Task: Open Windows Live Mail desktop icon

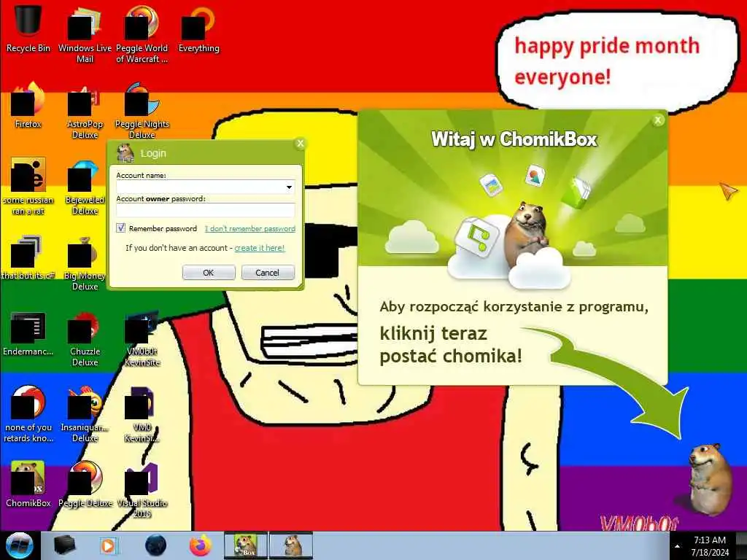Action: [x=85, y=34]
